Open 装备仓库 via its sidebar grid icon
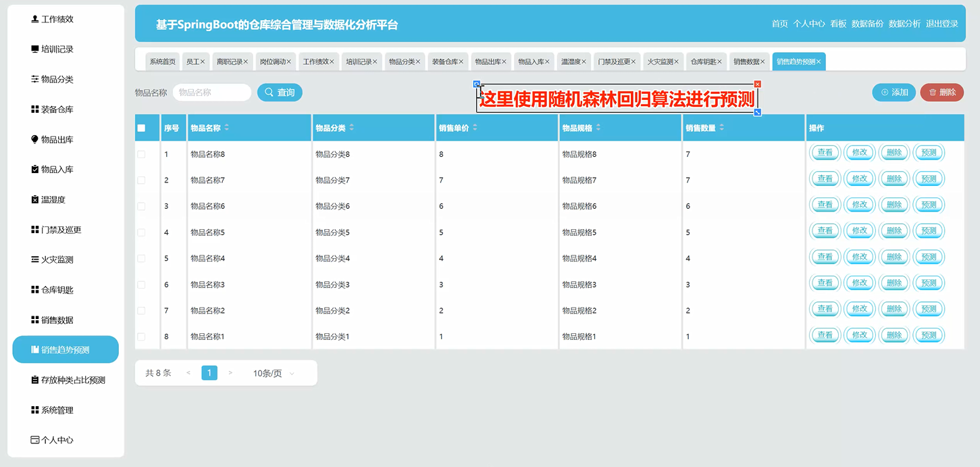Screen dimensions: 980x467 click(35, 109)
